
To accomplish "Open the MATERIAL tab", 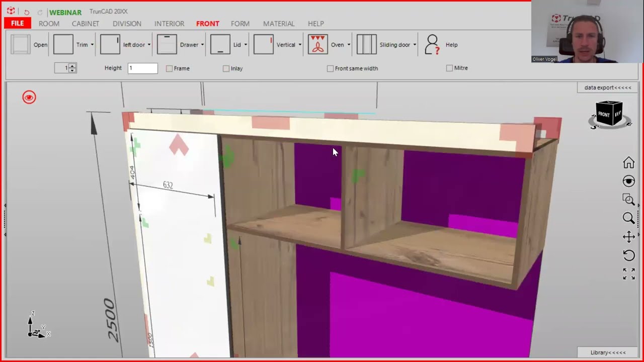I will 279,24.
